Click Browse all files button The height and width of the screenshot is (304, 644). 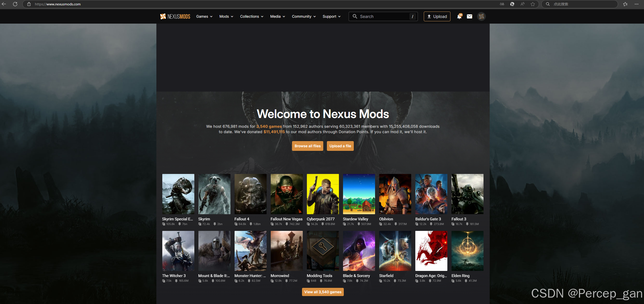click(307, 146)
